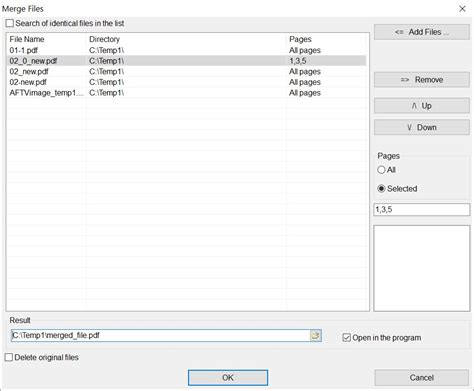Open the browse folder icon in Result field
The image size is (474, 391).
point(315,335)
